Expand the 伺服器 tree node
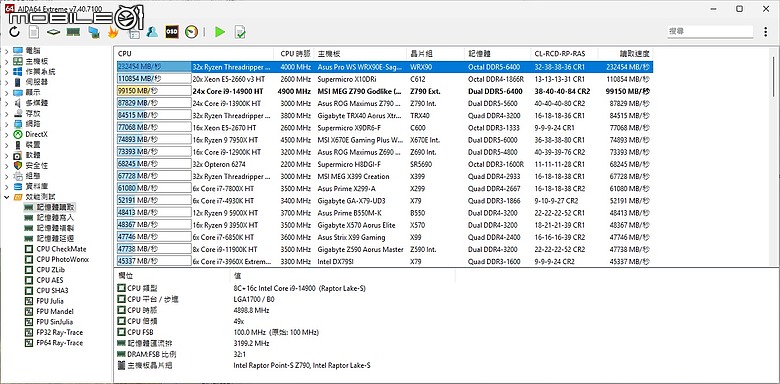This screenshot has height=384, width=780. pos(6,82)
